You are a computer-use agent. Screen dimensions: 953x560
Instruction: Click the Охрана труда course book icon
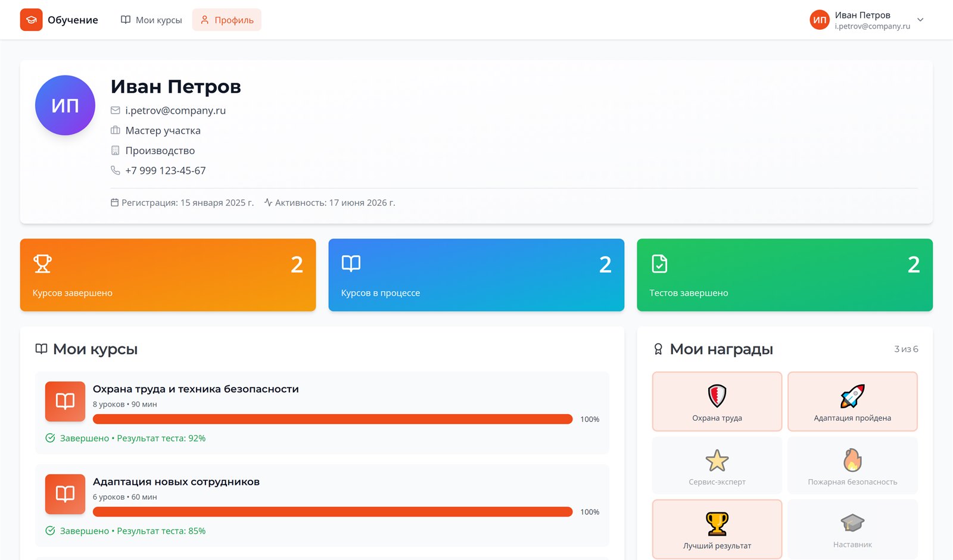(65, 401)
